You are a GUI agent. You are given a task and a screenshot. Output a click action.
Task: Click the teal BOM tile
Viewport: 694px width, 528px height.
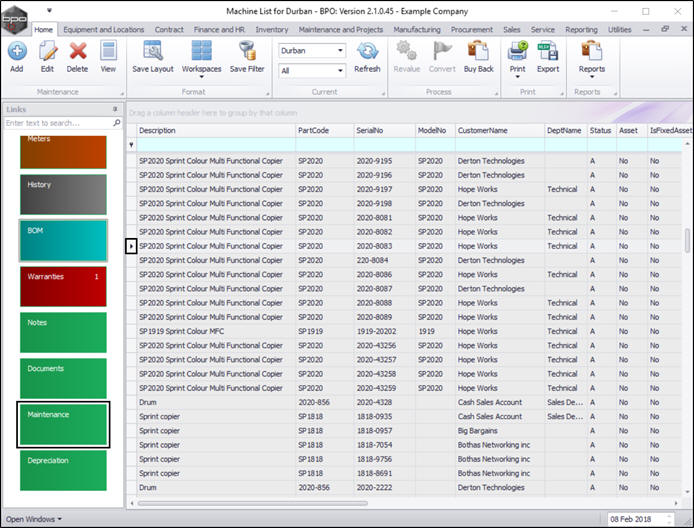[62, 241]
